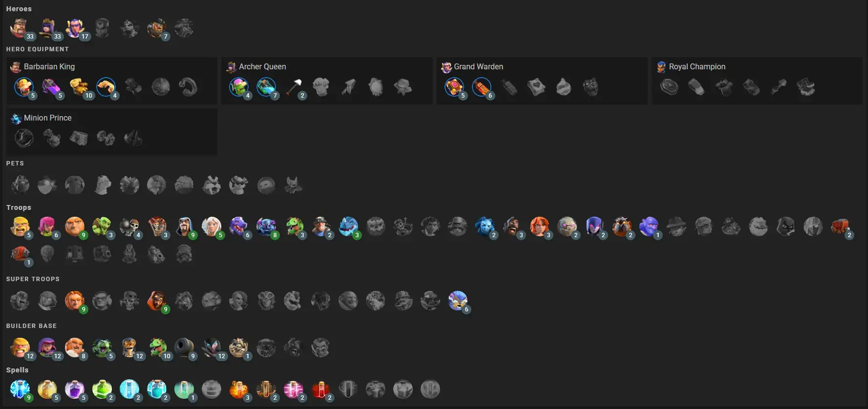Click the Wall Wrecker siege machine icon
This screenshot has height=409, width=868.
(841, 226)
